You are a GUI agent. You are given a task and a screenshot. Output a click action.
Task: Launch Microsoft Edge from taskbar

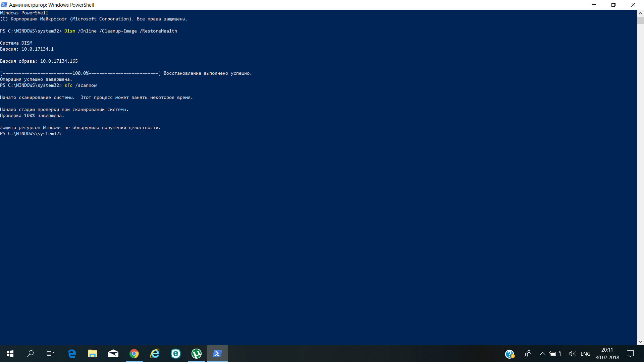coord(72,354)
